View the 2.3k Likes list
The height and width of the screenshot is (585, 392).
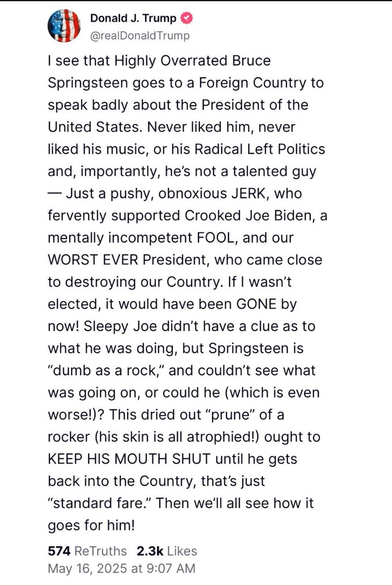tap(166, 551)
